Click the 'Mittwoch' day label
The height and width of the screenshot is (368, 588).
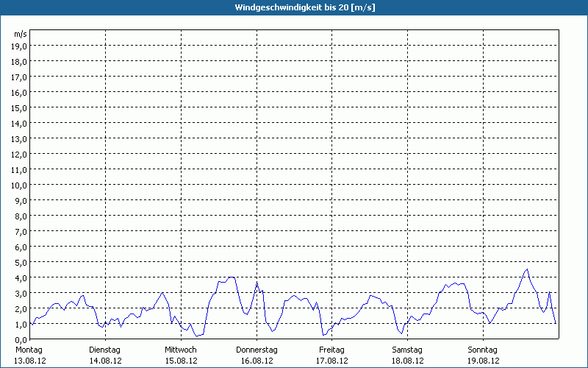pyautogui.click(x=181, y=350)
